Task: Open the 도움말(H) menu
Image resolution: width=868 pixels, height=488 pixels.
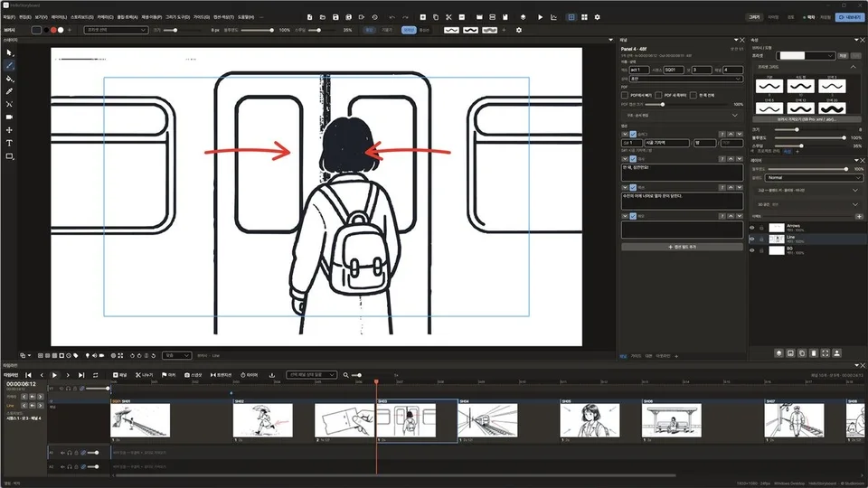Action: 246,17
